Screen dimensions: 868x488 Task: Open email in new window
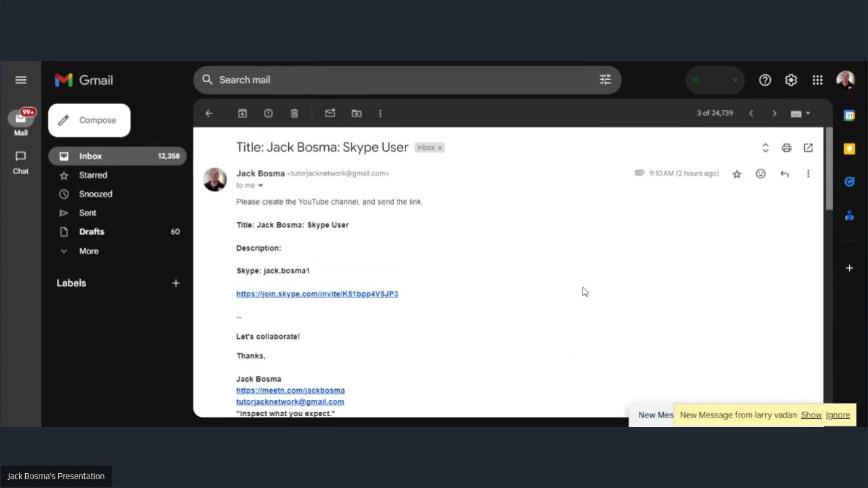[x=808, y=148]
